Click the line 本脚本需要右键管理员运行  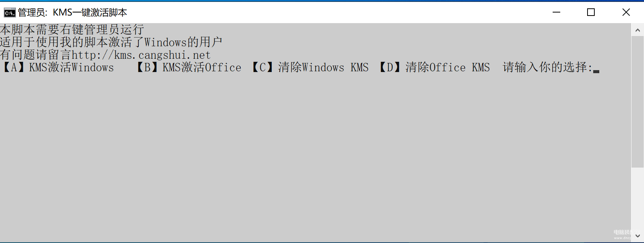72,30
